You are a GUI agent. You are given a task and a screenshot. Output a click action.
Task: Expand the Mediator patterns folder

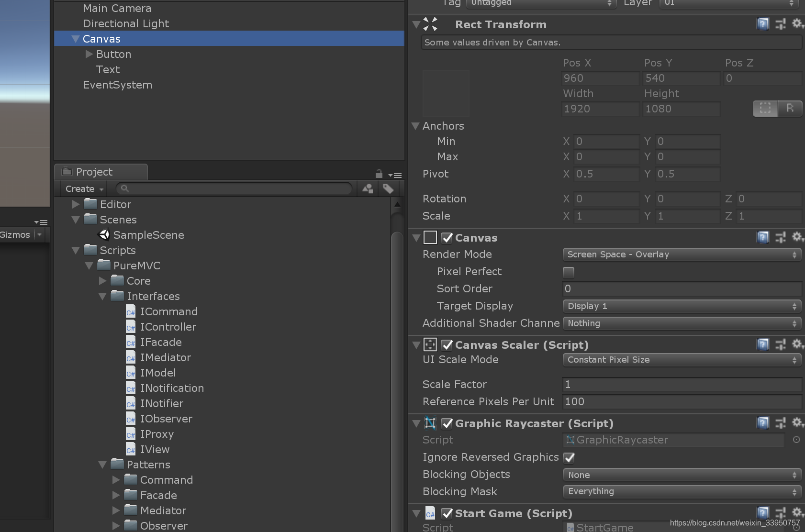(x=116, y=510)
